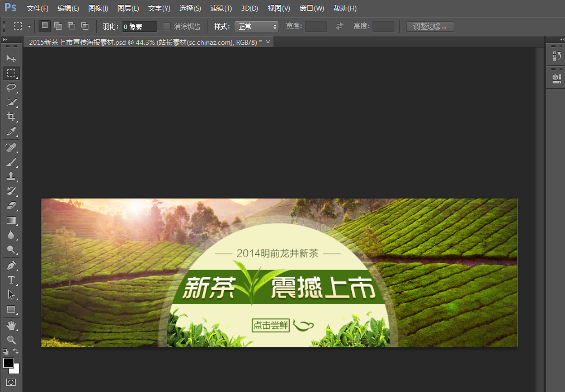Click the 调整边缘... button
Screen dimensions: 565x392
click(430, 26)
